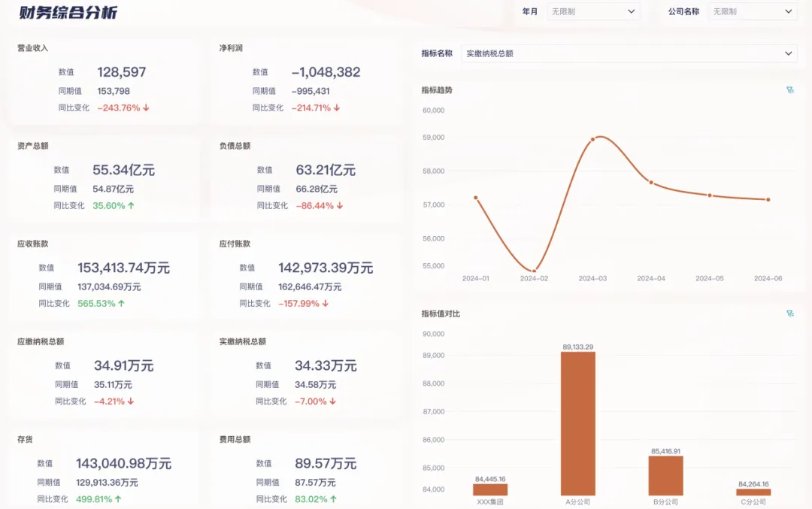Click the 负债总额 card value 63.21亿元
Image resolution: width=812 pixels, height=509 pixels.
[326, 170]
